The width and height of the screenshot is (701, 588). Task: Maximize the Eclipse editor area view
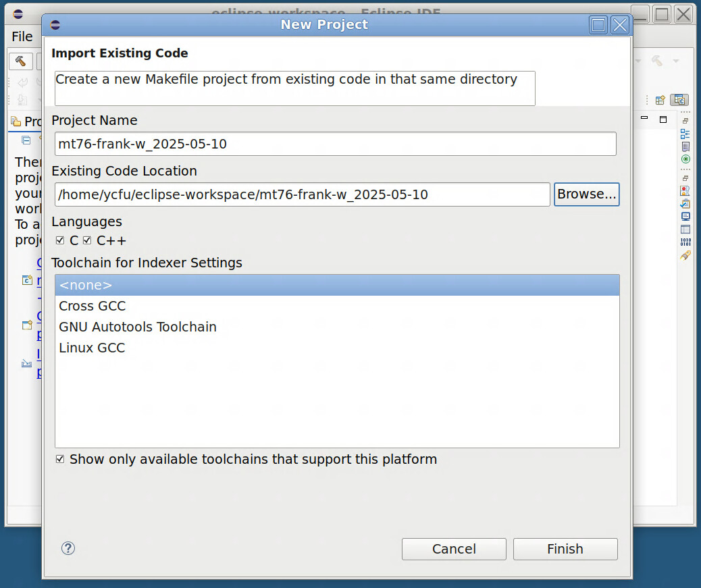[663, 119]
